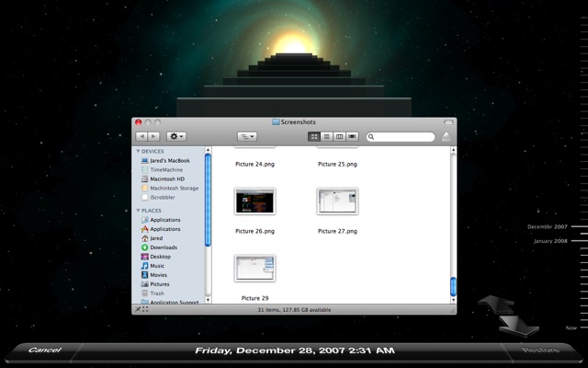Switch to list view
The width and height of the screenshot is (588, 368).
click(327, 137)
